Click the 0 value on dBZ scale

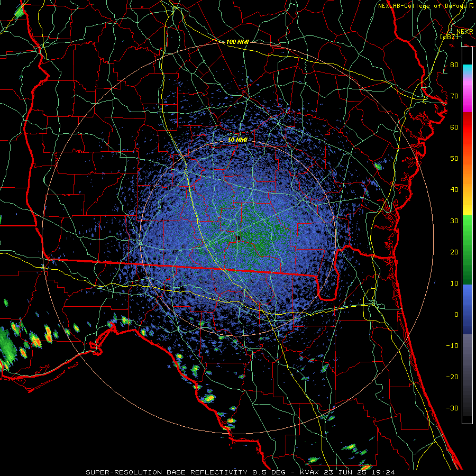point(456,315)
